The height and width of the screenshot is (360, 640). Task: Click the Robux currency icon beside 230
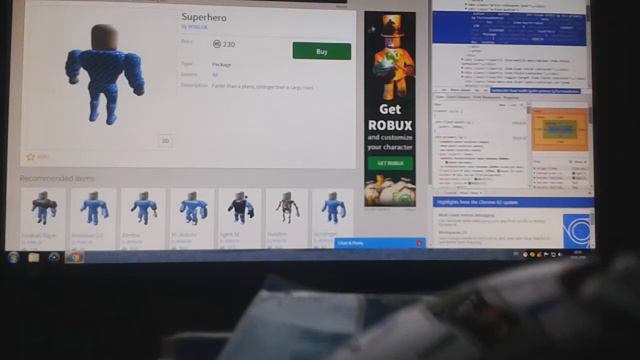[217, 44]
